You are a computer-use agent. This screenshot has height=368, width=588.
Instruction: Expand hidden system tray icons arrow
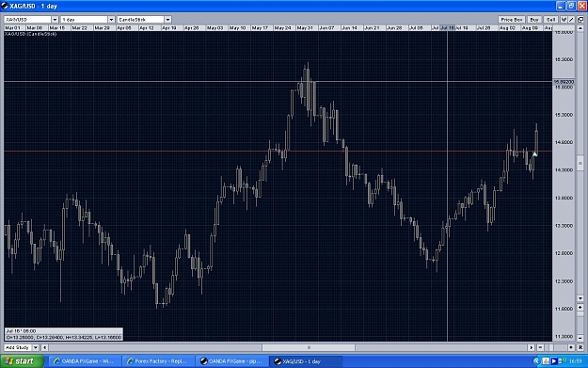tap(536, 361)
